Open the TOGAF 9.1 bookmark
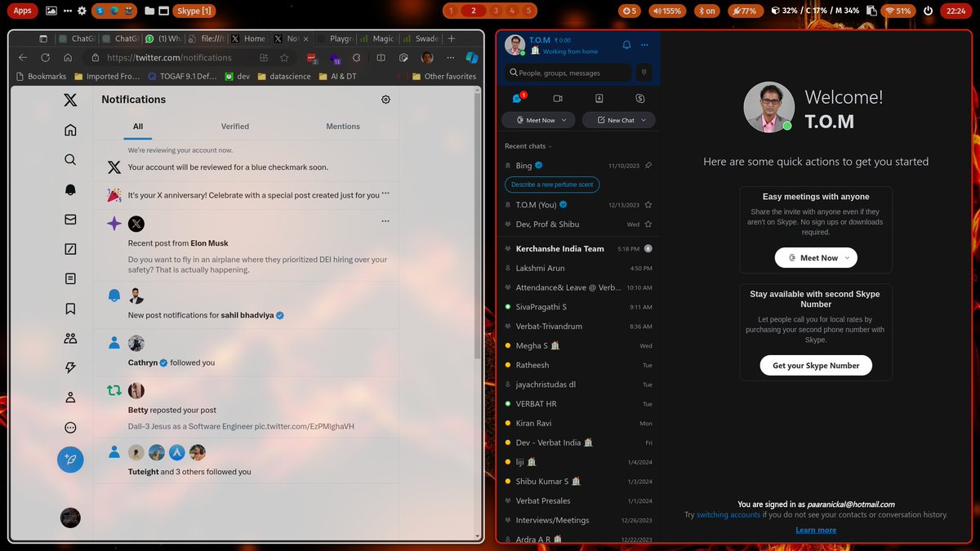980x551 pixels. pos(182,77)
